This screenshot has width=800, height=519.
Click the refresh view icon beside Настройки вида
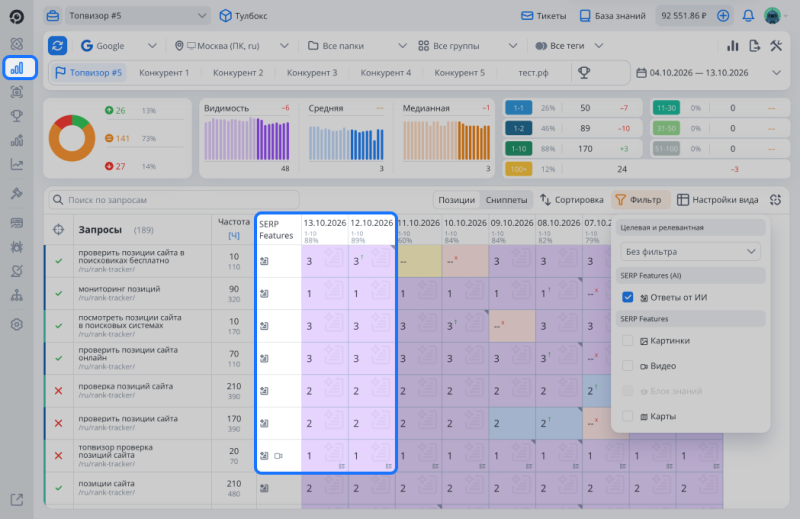(776, 200)
